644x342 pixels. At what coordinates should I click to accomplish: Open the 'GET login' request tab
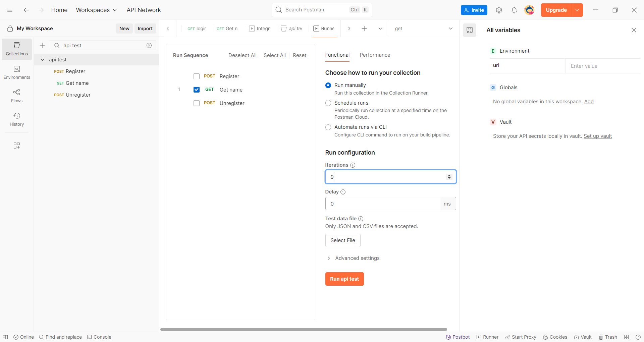[197, 28]
